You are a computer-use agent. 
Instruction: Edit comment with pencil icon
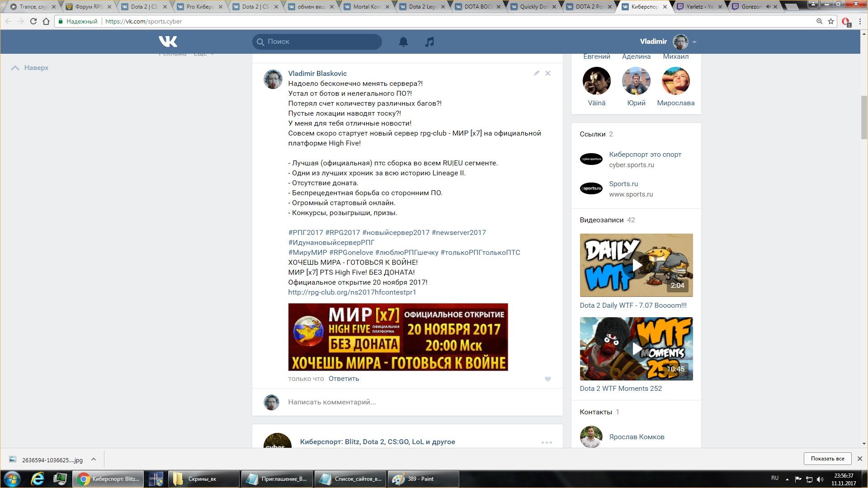[x=536, y=73]
